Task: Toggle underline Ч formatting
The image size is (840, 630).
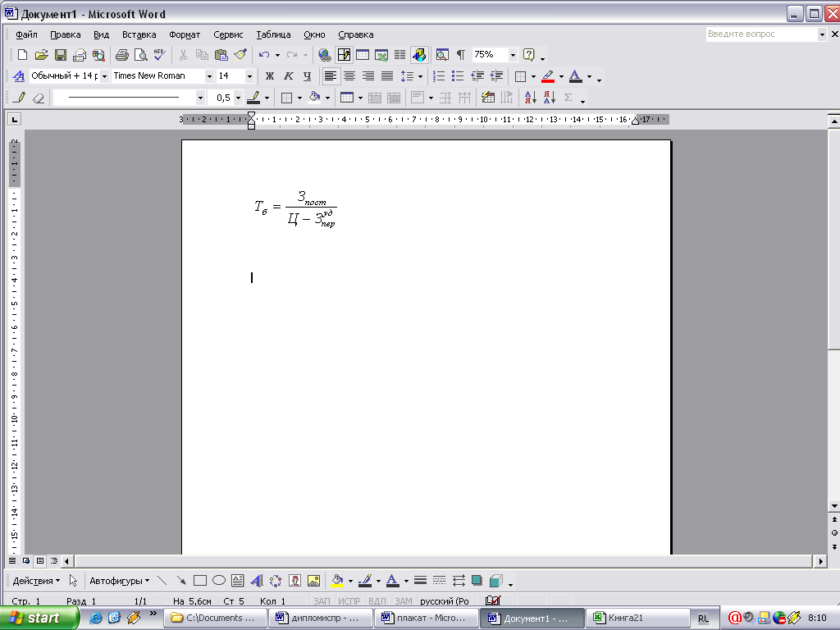Action: tap(307, 76)
